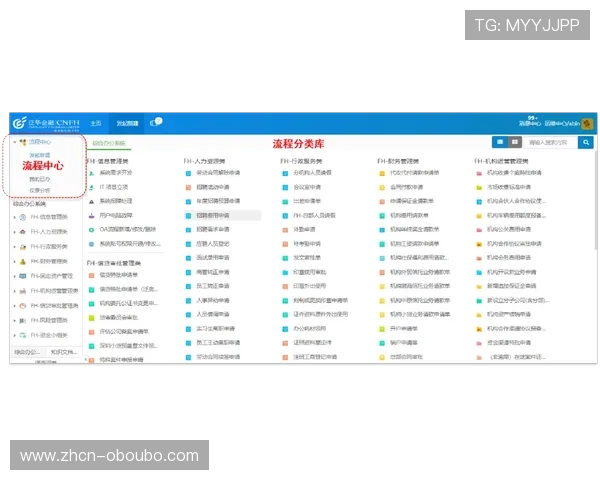Click the yellow icon beside 合同付款申请
Screen dimensions: 600x480
point(382,188)
